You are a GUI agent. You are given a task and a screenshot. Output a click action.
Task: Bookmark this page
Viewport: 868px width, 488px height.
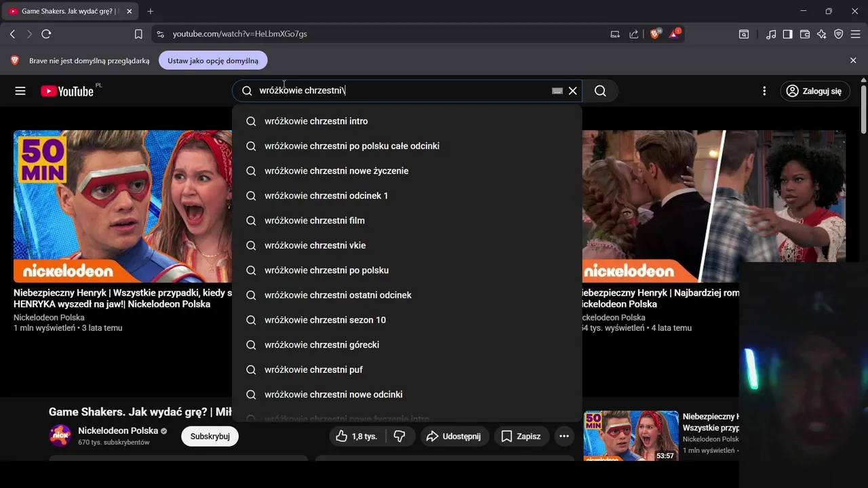coord(138,34)
